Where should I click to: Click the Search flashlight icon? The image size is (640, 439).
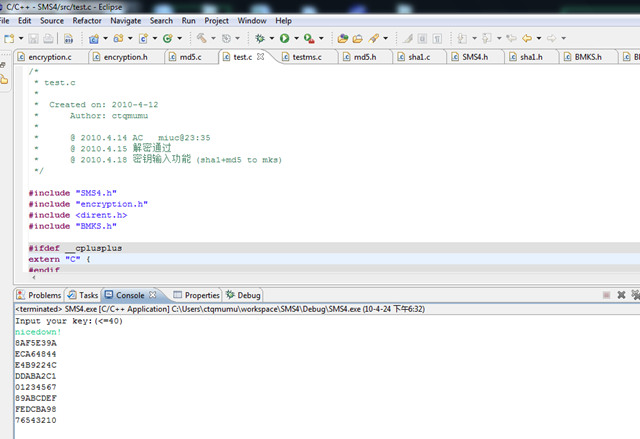pyautogui.click(x=373, y=38)
